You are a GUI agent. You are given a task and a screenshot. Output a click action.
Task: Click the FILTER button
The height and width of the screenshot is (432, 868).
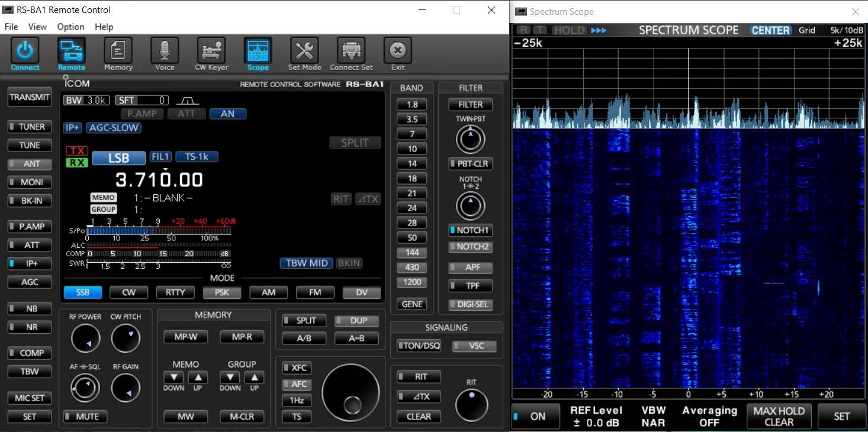[x=471, y=105]
